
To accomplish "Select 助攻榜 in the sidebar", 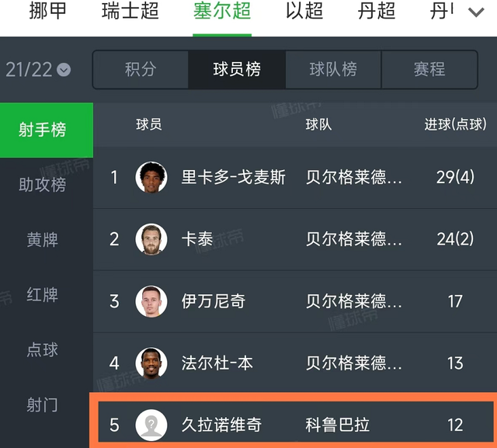I will click(x=43, y=185).
